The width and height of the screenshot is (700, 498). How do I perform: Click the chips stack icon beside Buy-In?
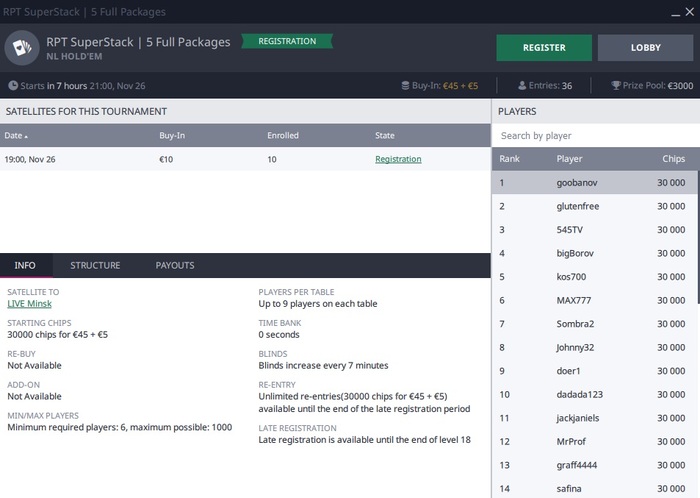[405, 85]
